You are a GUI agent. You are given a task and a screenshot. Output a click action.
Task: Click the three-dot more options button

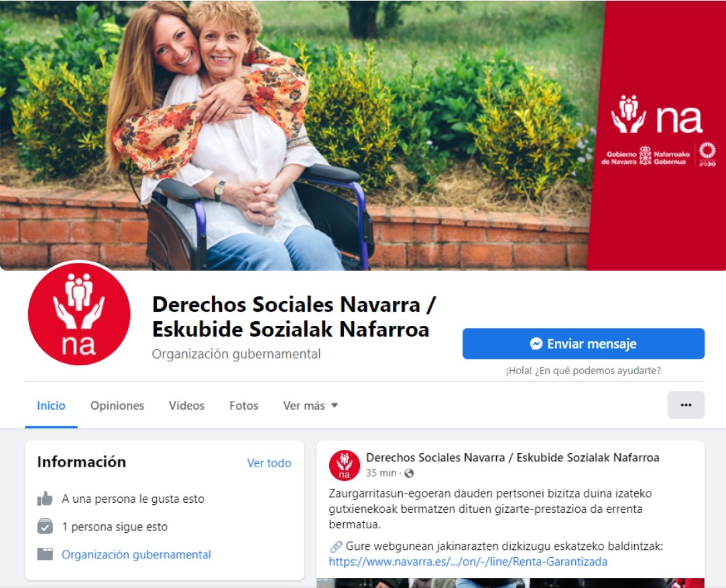pyautogui.click(x=686, y=405)
